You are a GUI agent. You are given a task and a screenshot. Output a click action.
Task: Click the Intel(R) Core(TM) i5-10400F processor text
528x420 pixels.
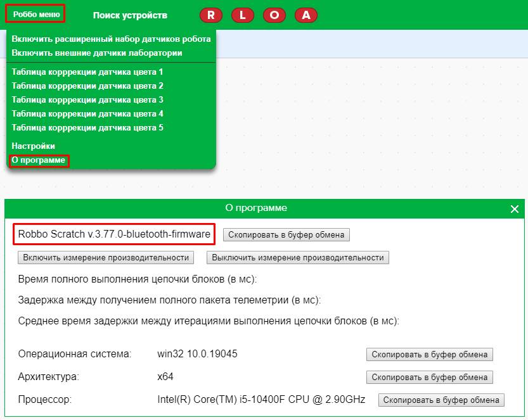coord(261,399)
